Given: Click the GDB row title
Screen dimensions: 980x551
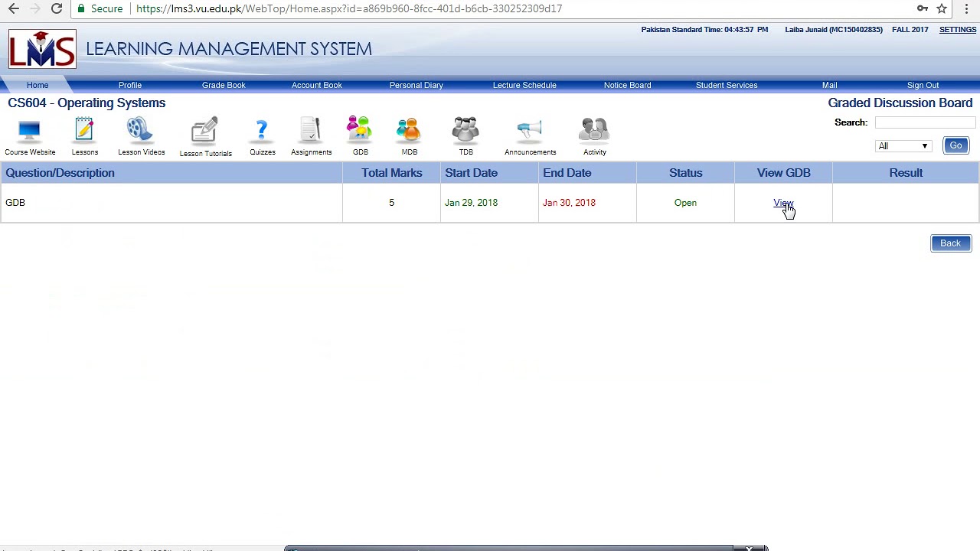Looking at the screenshot, I should point(15,203).
